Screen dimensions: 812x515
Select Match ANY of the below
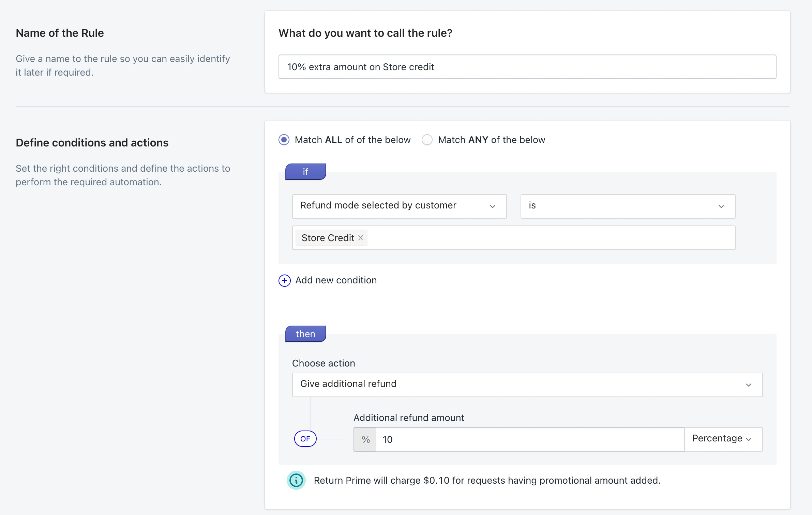tap(427, 140)
